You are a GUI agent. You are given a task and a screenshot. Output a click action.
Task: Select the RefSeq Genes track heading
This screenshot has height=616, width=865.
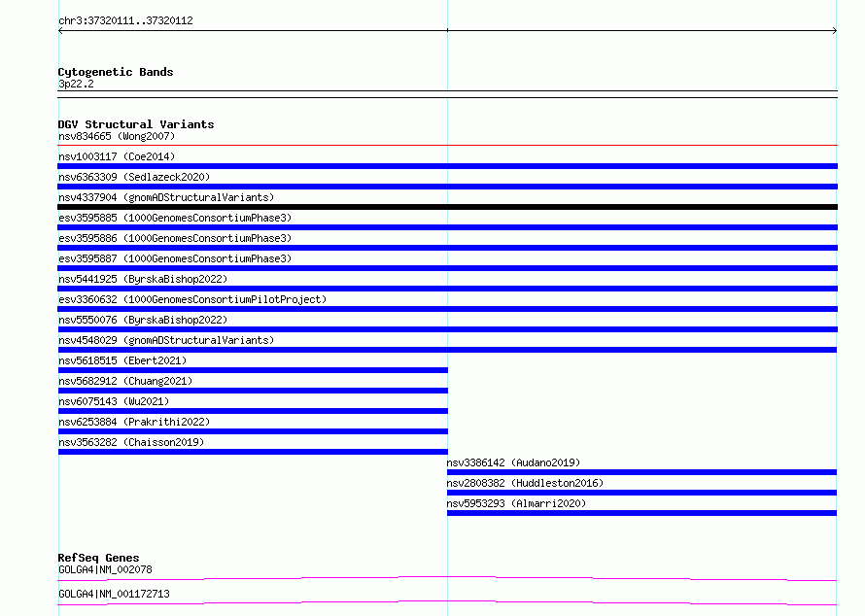click(x=98, y=558)
